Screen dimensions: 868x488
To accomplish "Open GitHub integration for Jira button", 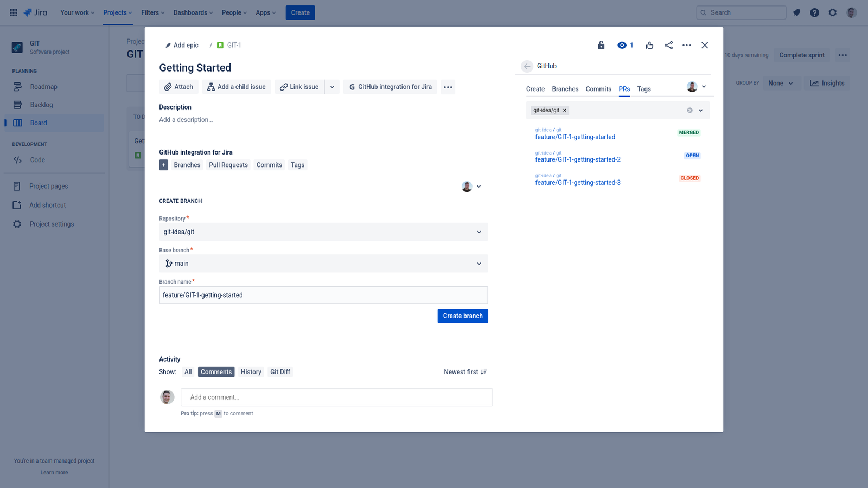I will pos(391,87).
